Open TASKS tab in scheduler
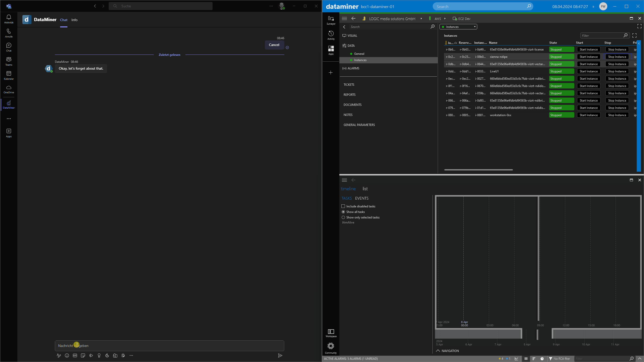 [347, 198]
